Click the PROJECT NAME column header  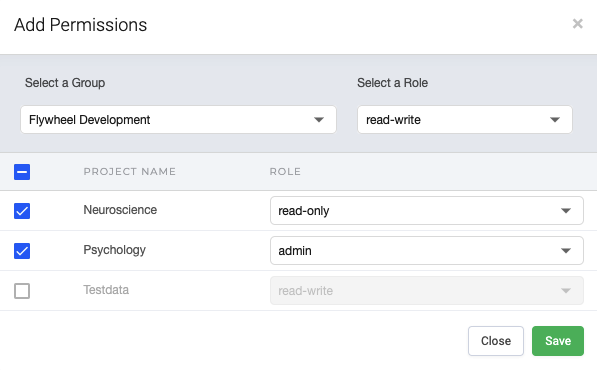coord(129,172)
